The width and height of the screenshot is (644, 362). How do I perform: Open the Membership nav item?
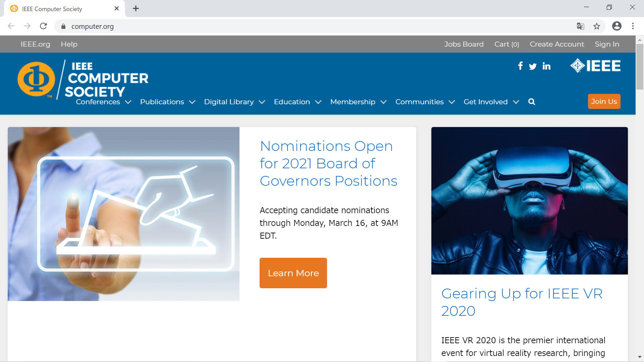click(353, 102)
